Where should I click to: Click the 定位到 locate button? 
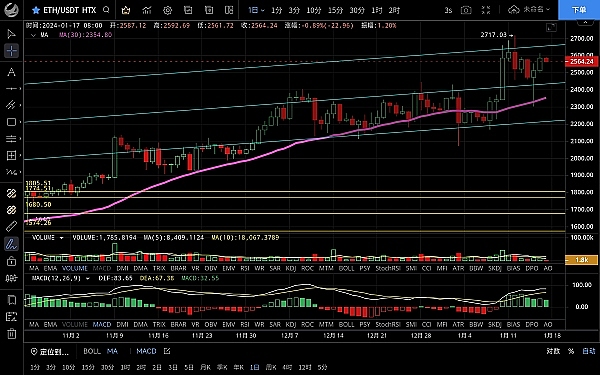click(49, 351)
